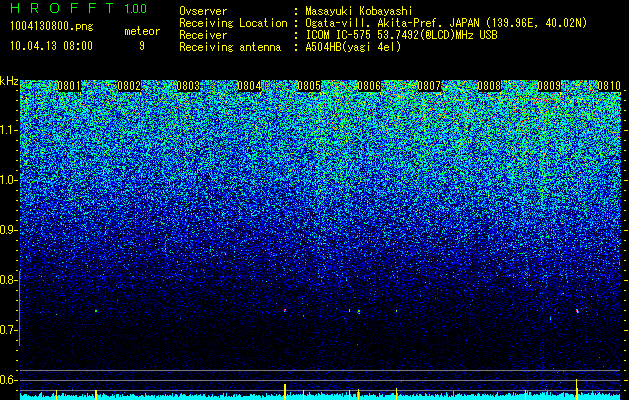The width and height of the screenshot is (629, 400).
Task: Click the 0801 time label
Action: [x=69, y=86]
